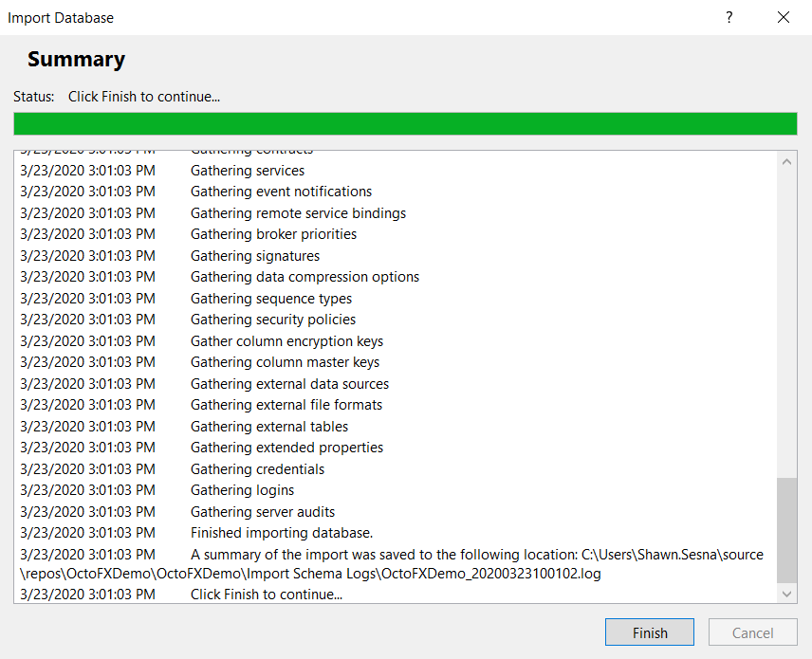Click the Finish button
Viewport: 812px width, 659px height.
pos(649,632)
